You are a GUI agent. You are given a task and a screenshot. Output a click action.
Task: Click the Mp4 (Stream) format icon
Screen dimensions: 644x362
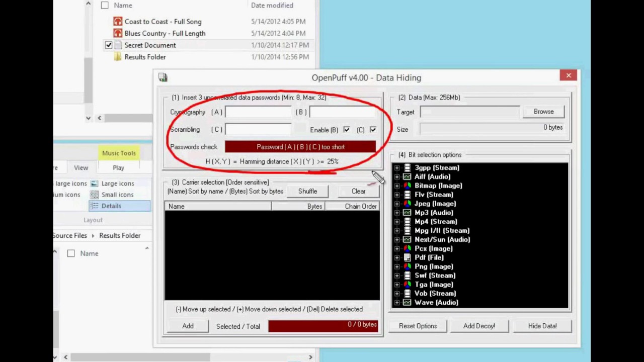[x=407, y=222]
